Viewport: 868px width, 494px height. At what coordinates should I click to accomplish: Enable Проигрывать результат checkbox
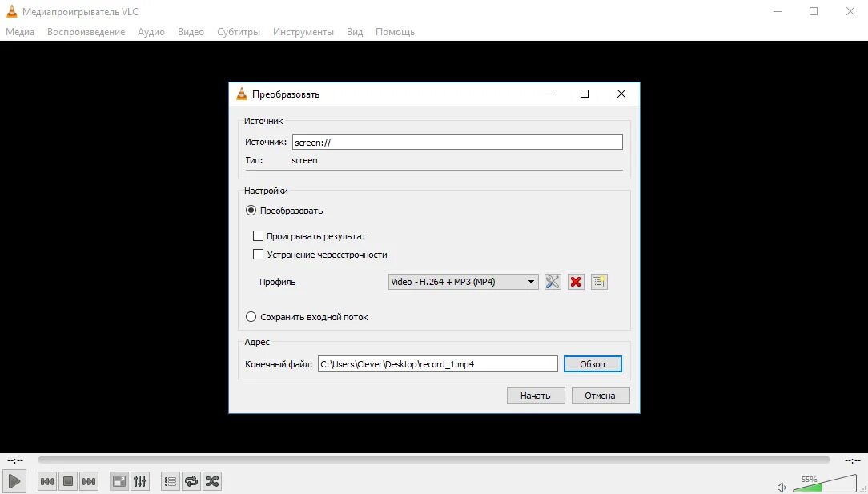pos(258,236)
